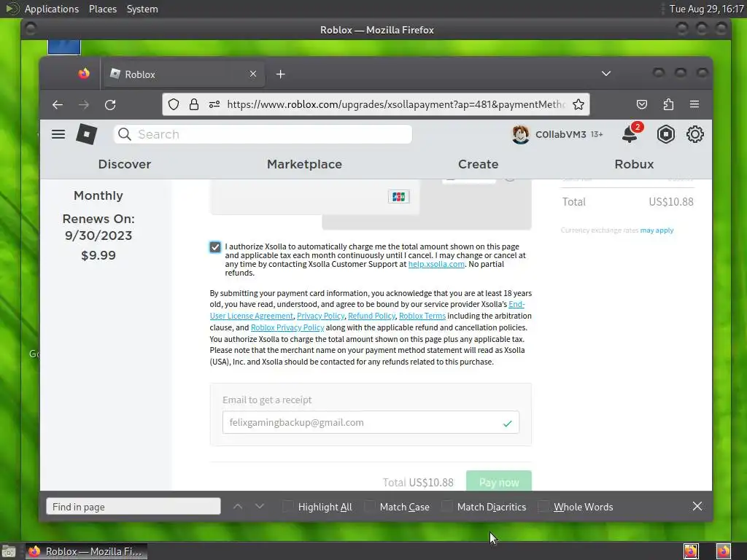The height and width of the screenshot is (560, 747).
Task: Click the Roblox logo home icon
Action: tap(87, 134)
